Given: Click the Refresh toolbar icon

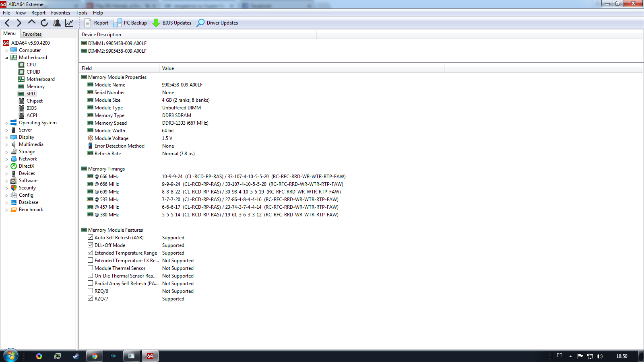Looking at the screenshot, I should (44, 23).
